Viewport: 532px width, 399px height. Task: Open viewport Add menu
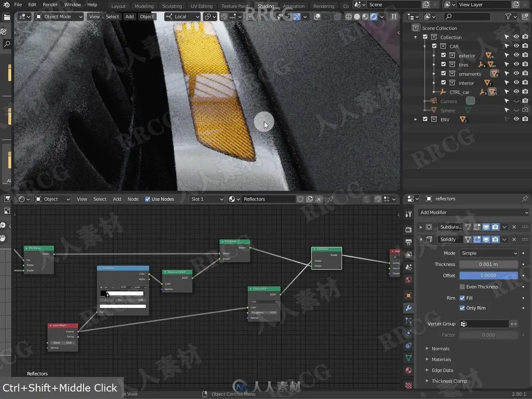click(x=129, y=17)
